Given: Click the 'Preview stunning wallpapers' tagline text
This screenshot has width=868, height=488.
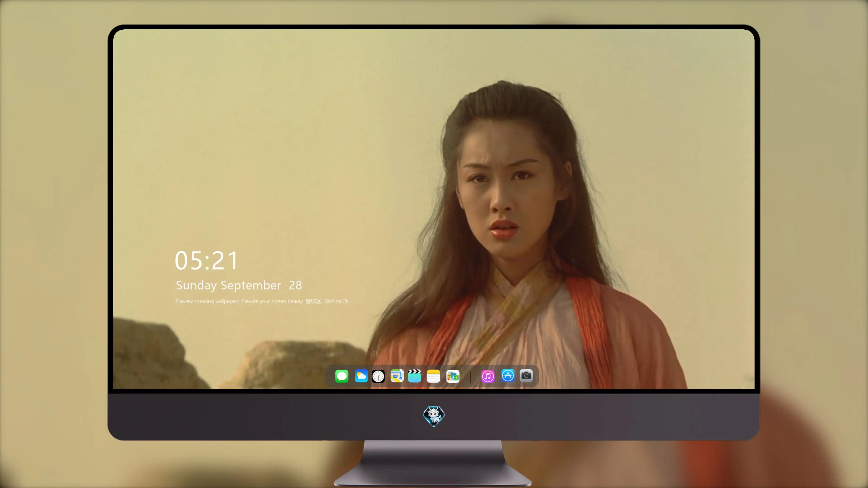Looking at the screenshot, I should click(x=262, y=301).
